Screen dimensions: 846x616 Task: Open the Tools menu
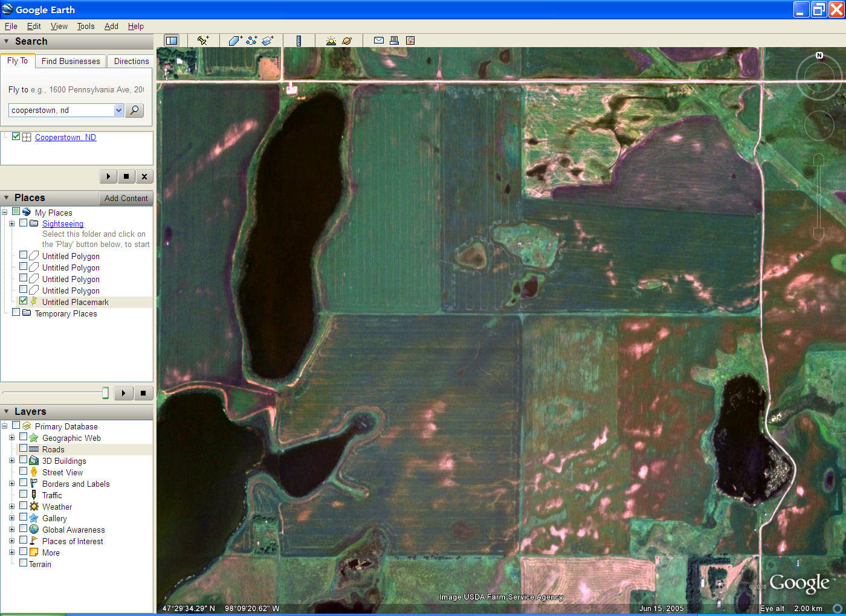tap(86, 26)
